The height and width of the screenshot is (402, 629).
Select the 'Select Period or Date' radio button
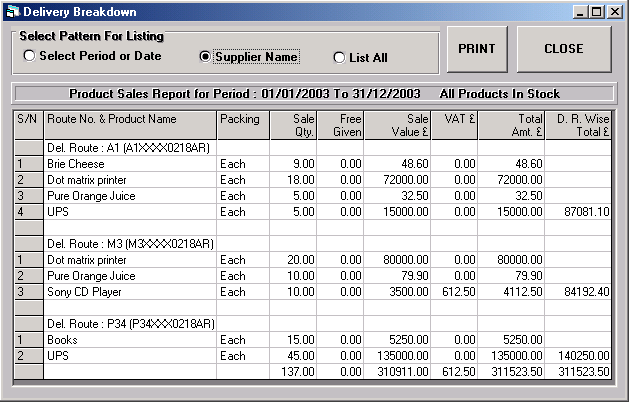29,55
